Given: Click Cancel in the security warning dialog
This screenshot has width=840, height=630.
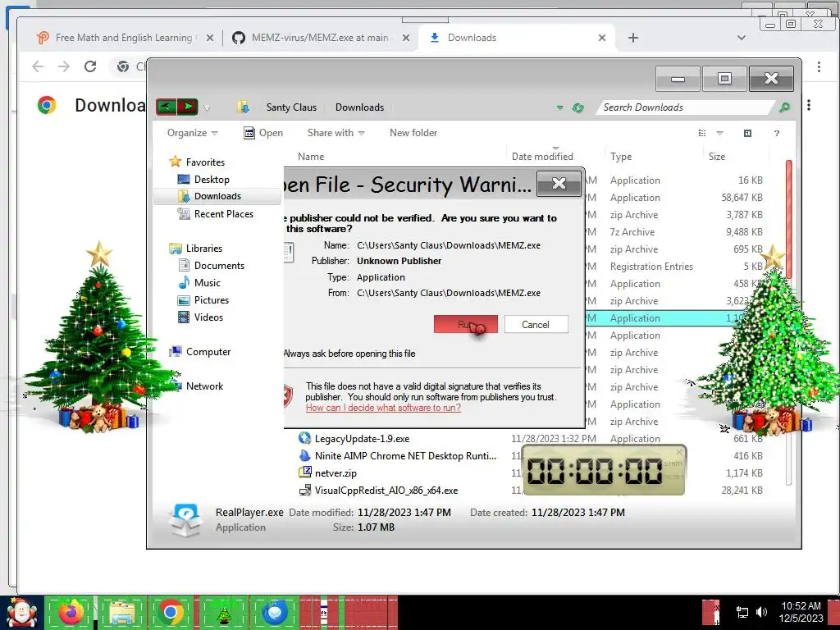Looking at the screenshot, I should pos(536,324).
